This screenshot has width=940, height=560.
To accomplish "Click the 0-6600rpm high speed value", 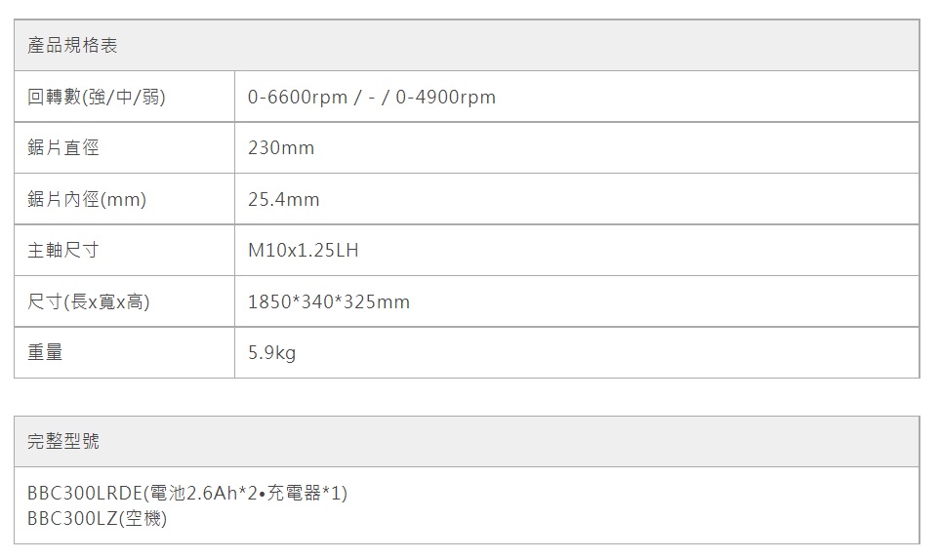I will pos(298,97).
